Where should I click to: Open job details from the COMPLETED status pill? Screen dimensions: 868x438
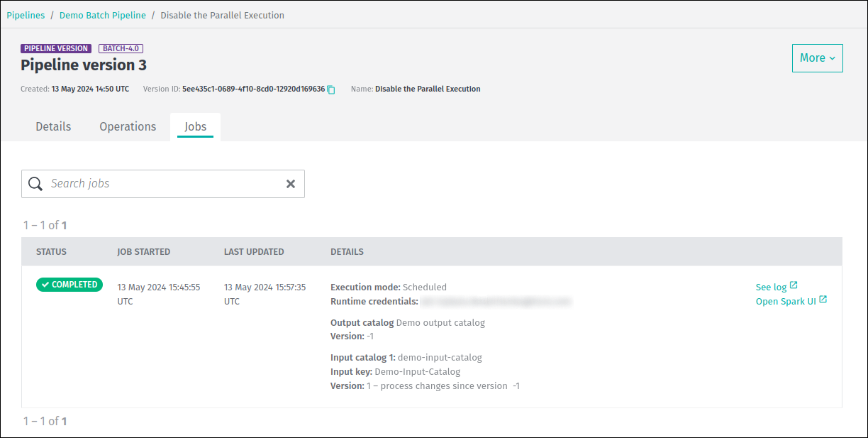point(69,284)
